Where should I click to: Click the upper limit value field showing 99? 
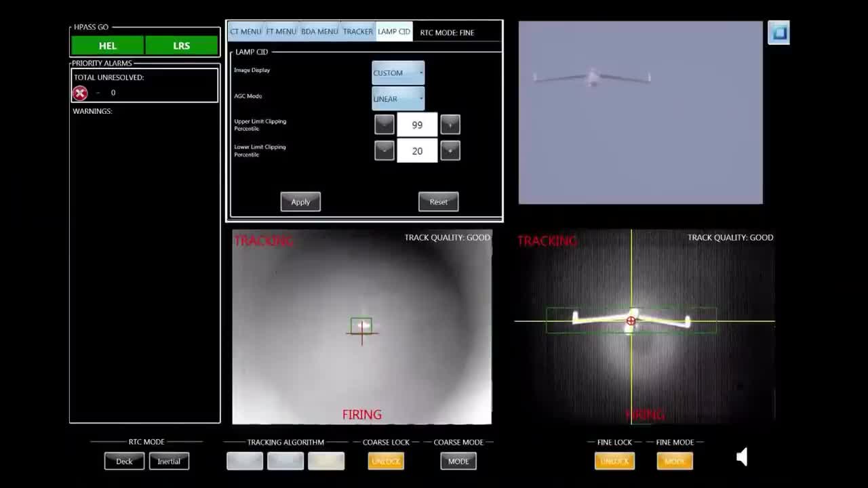point(417,125)
